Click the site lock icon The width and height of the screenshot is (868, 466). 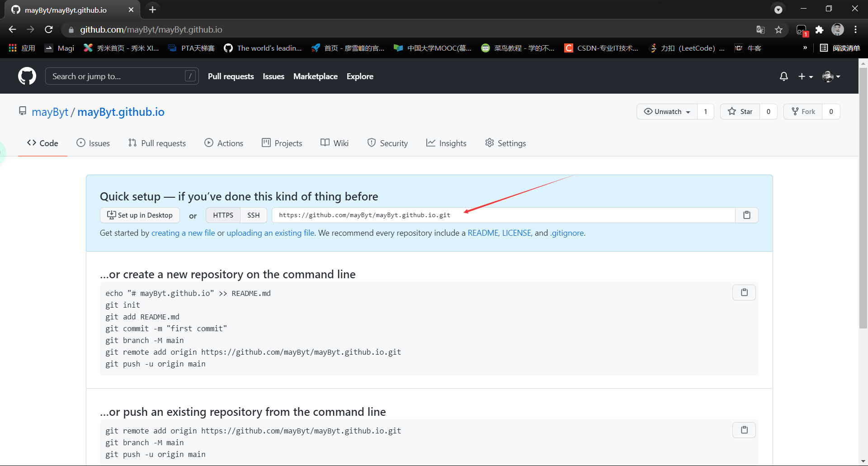[71, 30]
